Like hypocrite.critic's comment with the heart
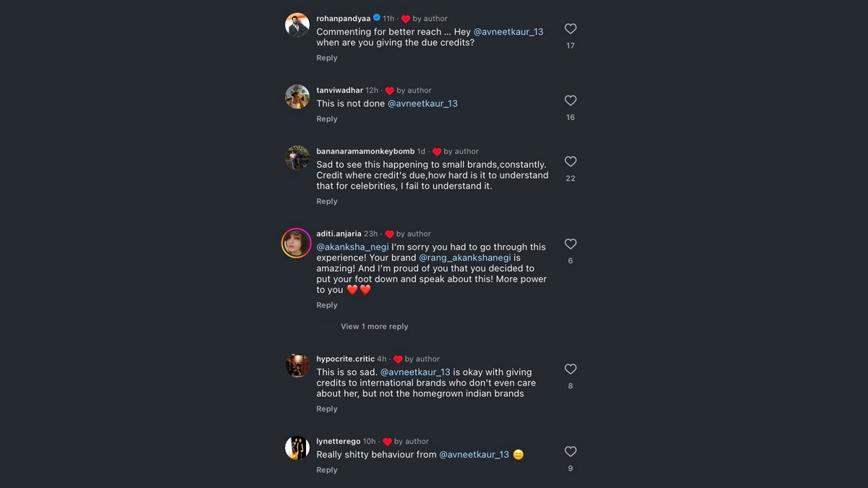868x488 pixels. [570, 369]
